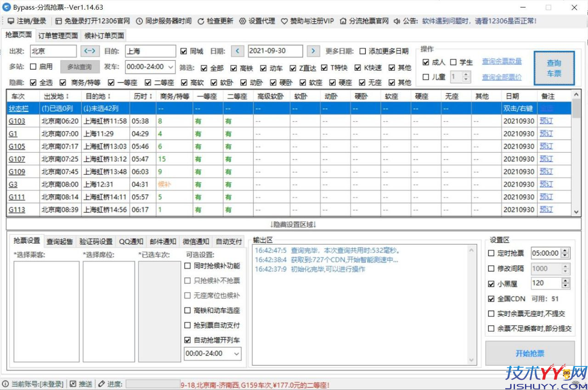
Task: Open the 查询余票数量 link
Action: (502, 62)
